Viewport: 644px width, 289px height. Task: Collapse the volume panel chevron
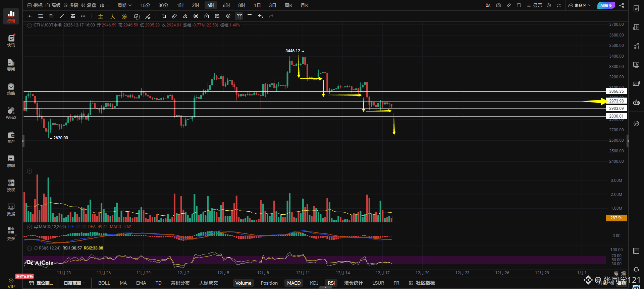[x=30, y=171]
